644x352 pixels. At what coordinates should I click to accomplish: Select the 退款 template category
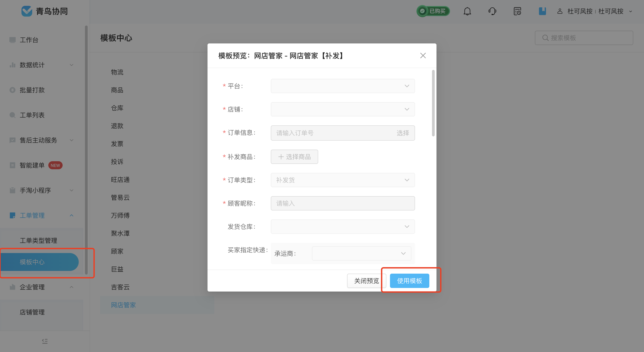[117, 126]
